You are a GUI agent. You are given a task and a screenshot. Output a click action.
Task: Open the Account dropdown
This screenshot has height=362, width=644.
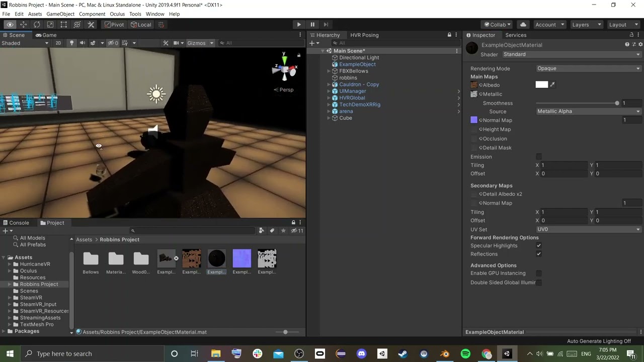549,25
